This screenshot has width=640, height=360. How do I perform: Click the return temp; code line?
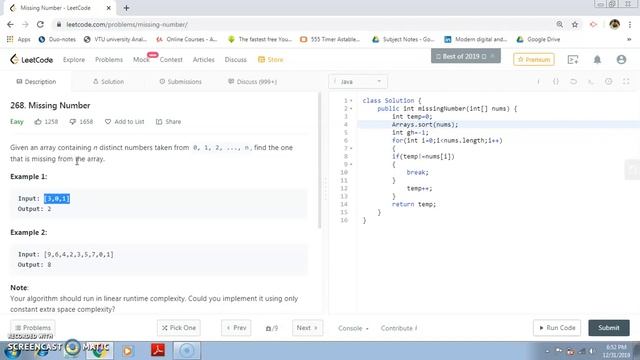(414, 204)
